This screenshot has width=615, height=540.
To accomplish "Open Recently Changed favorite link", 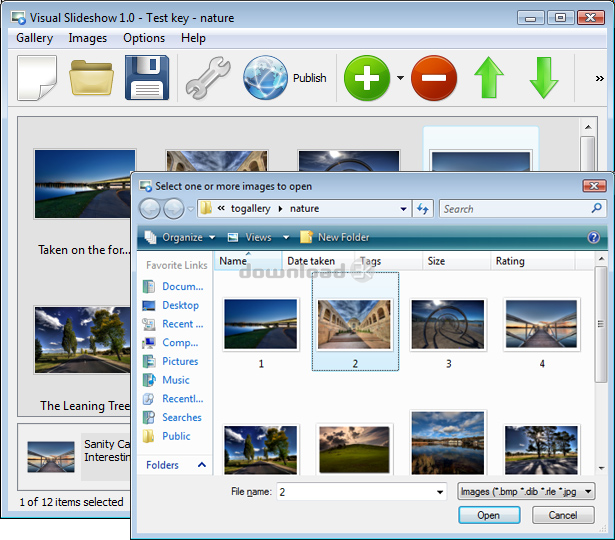I will (x=173, y=399).
